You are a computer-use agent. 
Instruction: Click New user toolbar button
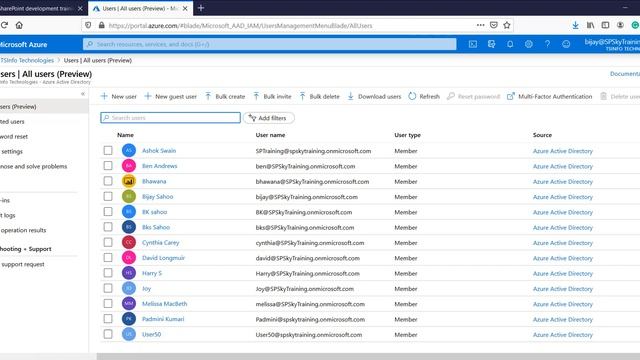(119, 96)
